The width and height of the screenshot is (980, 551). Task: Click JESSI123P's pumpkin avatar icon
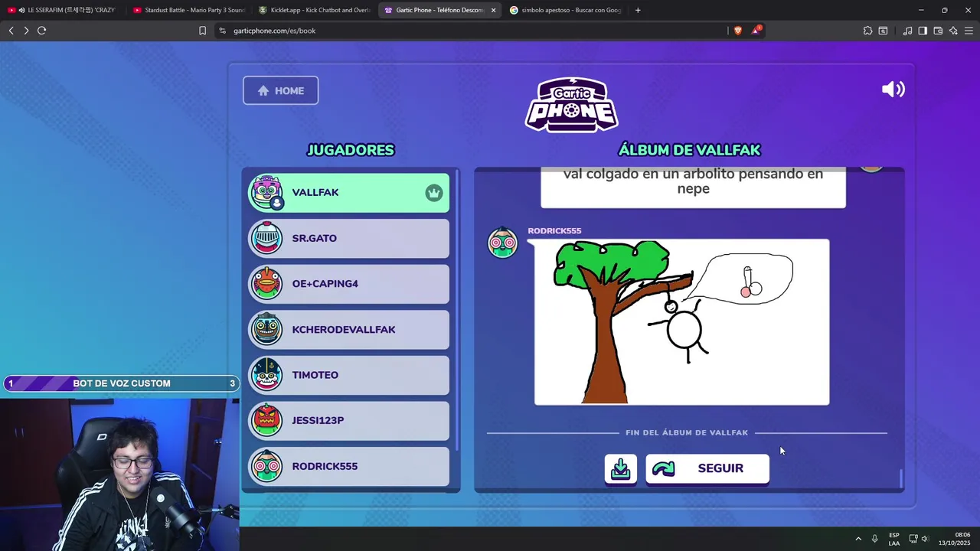coord(266,420)
